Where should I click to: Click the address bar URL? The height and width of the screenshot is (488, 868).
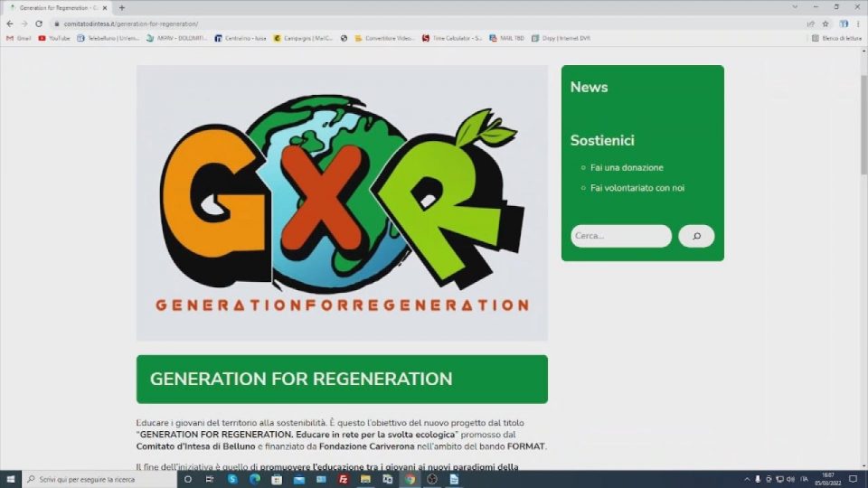(x=131, y=23)
